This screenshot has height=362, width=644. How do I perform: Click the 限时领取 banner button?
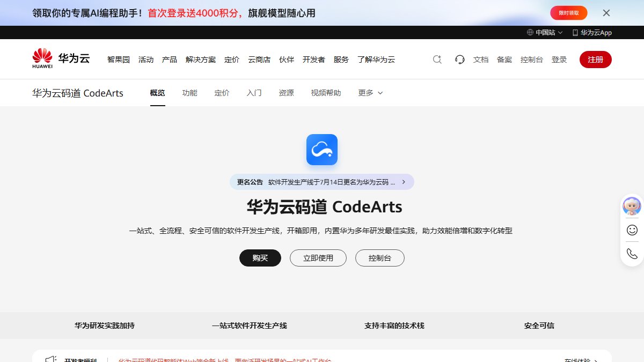pyautogui.click(x=569, y=13)
